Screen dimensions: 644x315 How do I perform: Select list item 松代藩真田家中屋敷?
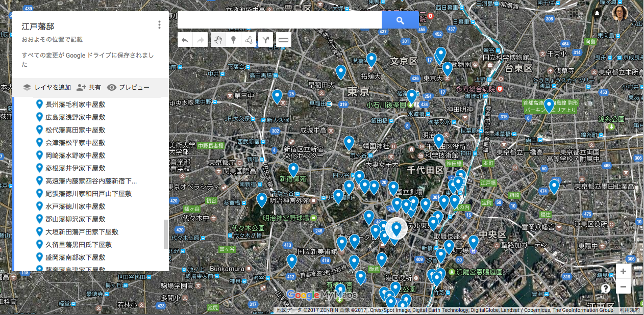coord(76,129)
